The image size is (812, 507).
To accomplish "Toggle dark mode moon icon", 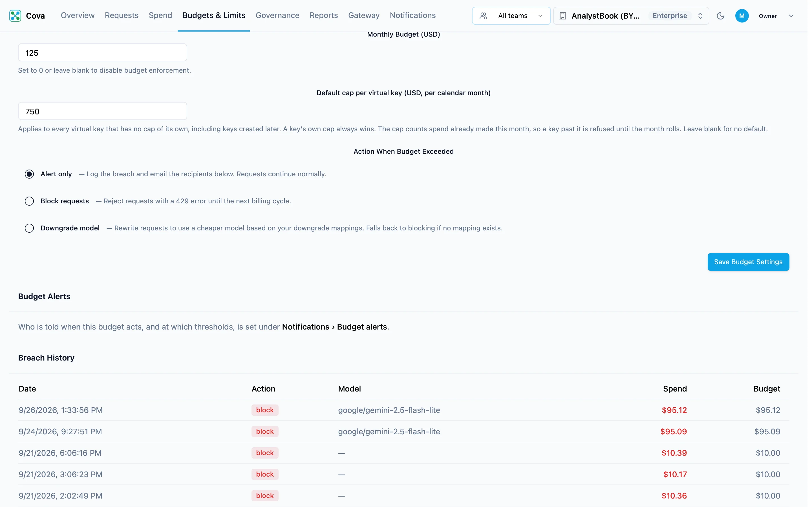I will (x=720, y=16).
